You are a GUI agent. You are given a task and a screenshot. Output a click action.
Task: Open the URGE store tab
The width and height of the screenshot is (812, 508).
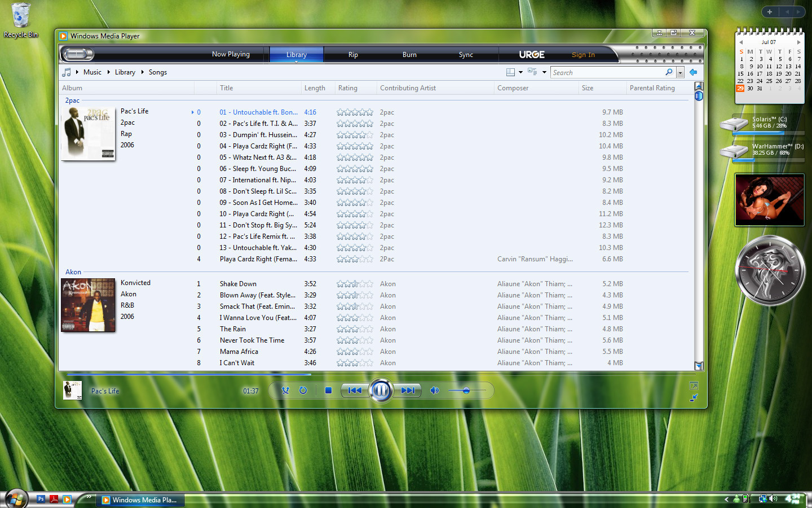point(532,55)
